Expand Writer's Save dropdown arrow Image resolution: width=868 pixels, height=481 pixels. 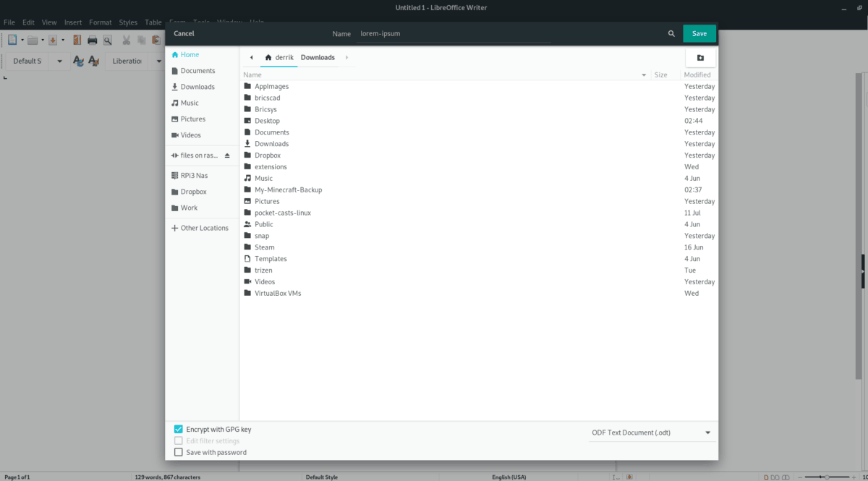point(63,40)
